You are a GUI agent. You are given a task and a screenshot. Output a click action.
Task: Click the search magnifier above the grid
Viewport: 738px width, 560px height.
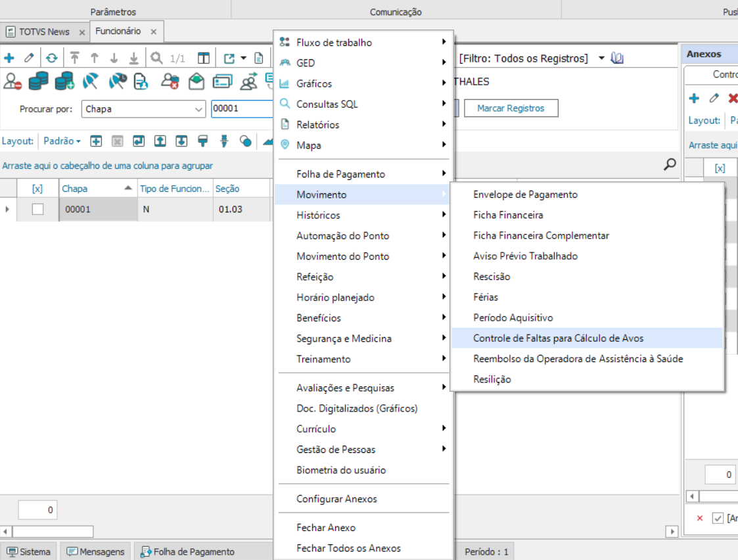(670, 164)
